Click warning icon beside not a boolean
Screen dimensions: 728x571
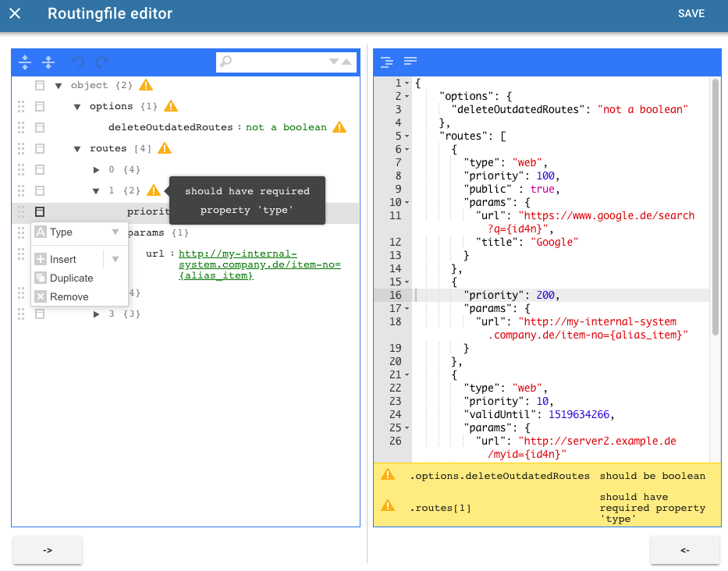tap(339, 126)
